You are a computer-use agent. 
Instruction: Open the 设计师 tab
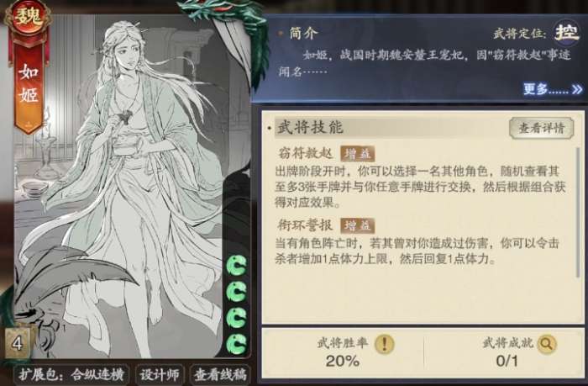click(x=160, y=374)
